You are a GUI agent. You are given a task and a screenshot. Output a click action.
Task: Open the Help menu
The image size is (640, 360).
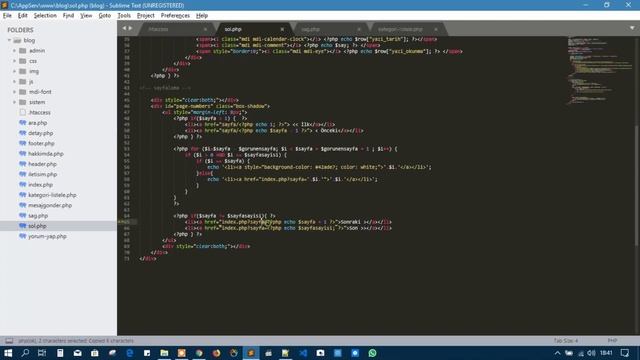tap(202, 16)
